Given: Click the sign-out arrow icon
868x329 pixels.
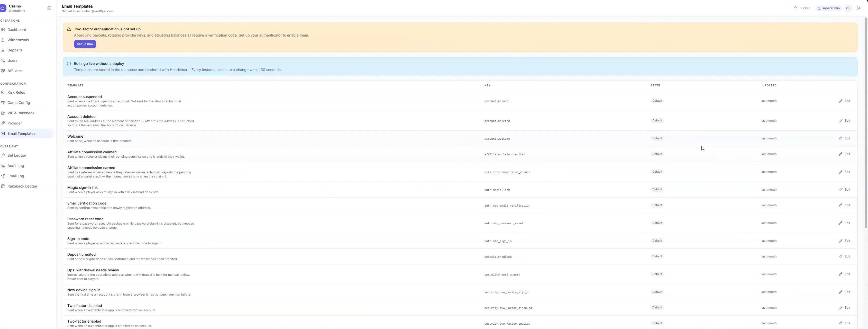Looking at the screenshot, I should click(x=858, y=8).
